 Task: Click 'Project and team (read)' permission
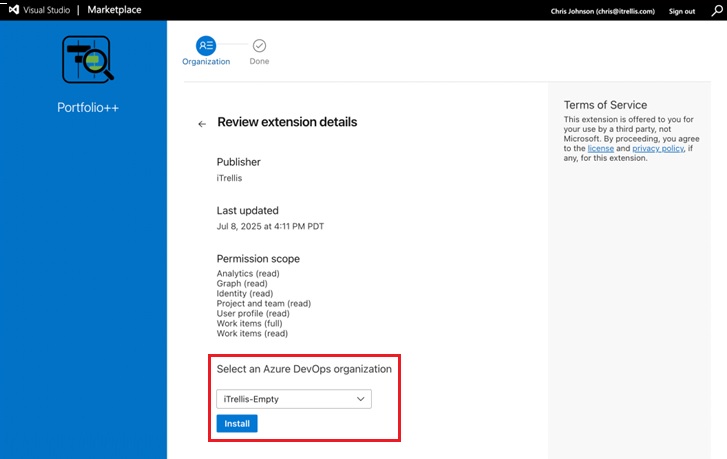pos(264,303)
